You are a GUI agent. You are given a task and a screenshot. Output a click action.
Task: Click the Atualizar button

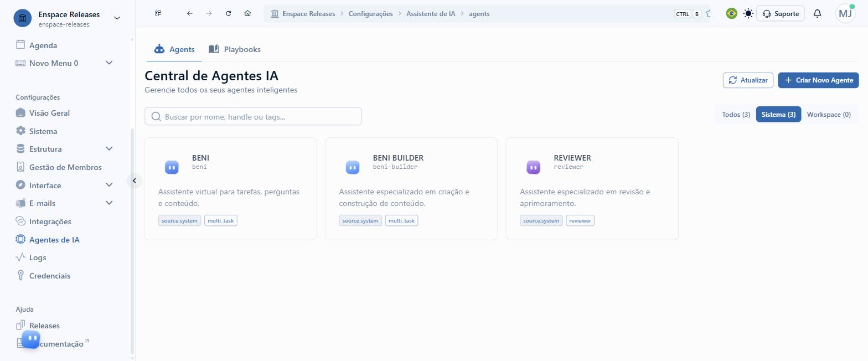pos(748,80)
